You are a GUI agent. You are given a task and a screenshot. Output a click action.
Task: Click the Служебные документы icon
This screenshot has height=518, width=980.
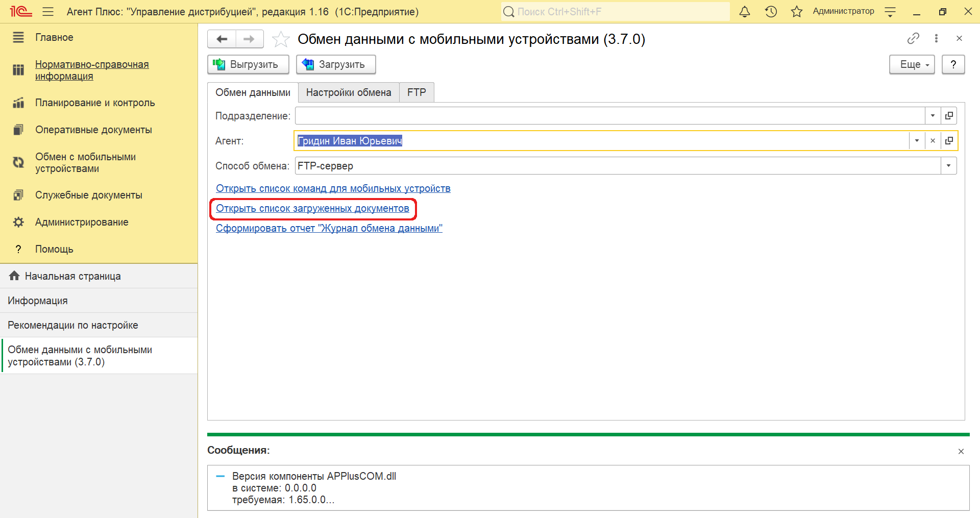(18, 195)
